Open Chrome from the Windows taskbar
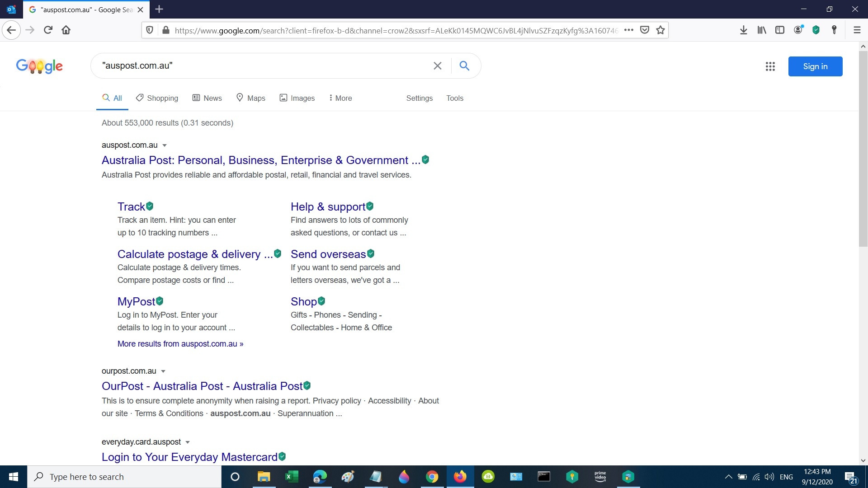868x488 pixels. (x=432, y=477)
